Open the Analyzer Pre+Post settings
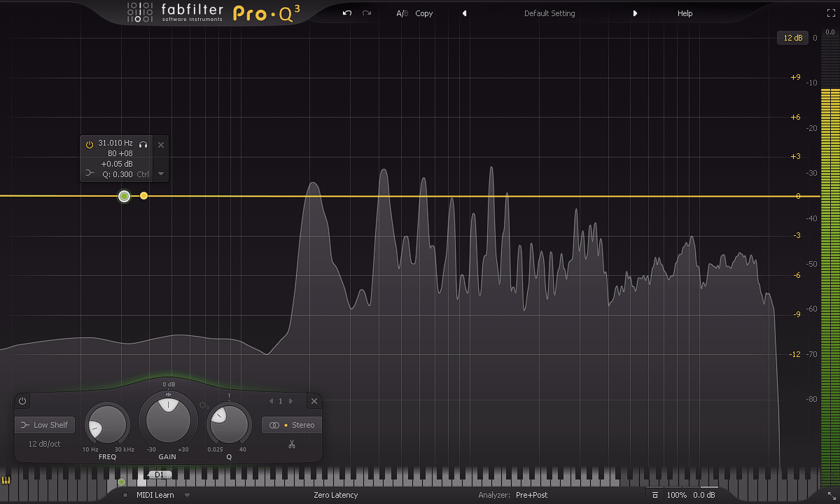840x504 pixels. (513, 495)
